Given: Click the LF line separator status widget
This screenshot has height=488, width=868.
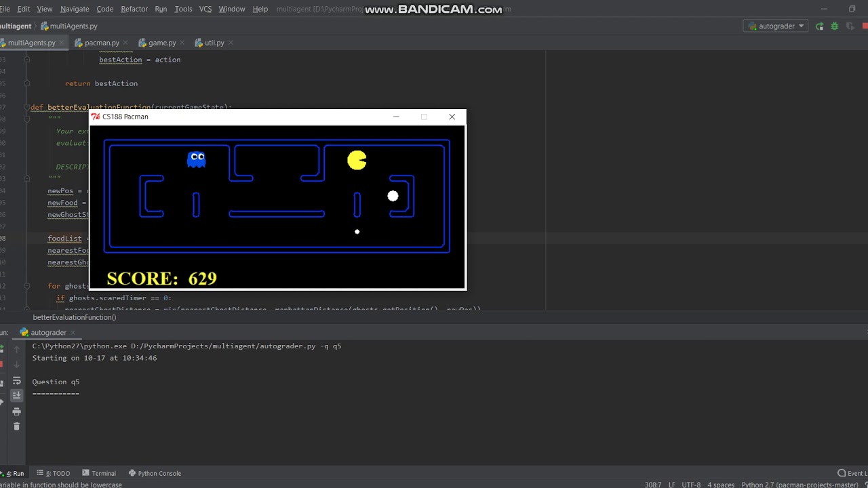Looking at the screenshot, I should point(672,485).
